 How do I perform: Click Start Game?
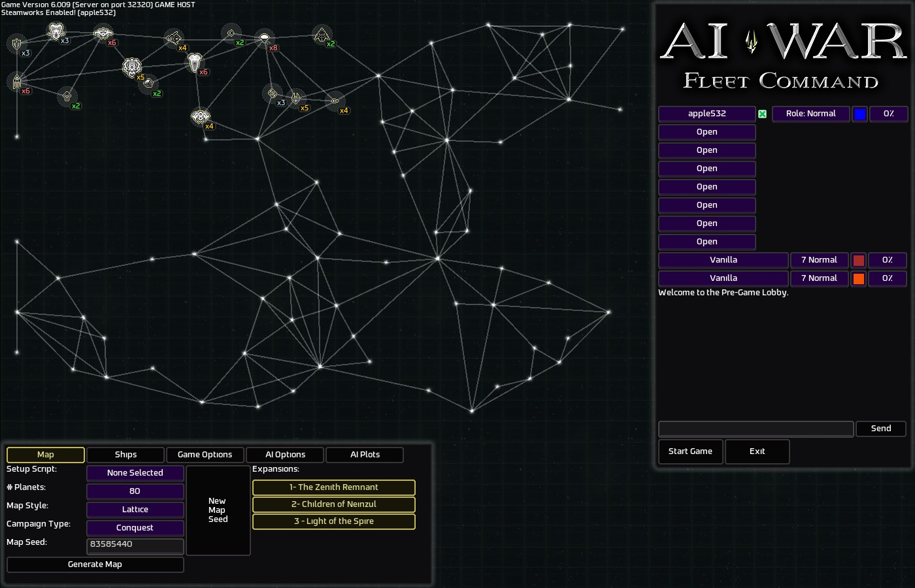[691, 451]
